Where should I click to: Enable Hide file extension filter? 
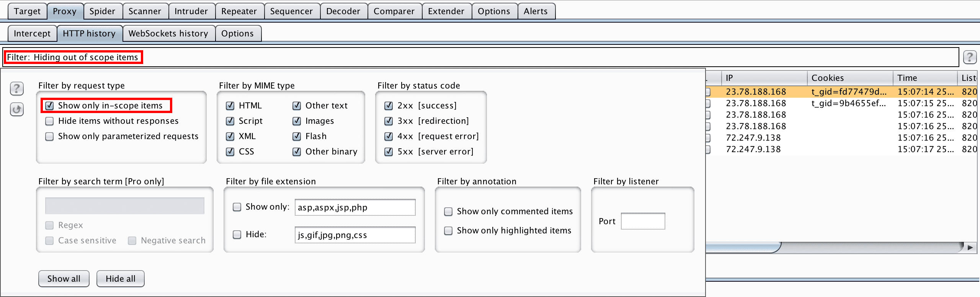coord(237,235)
